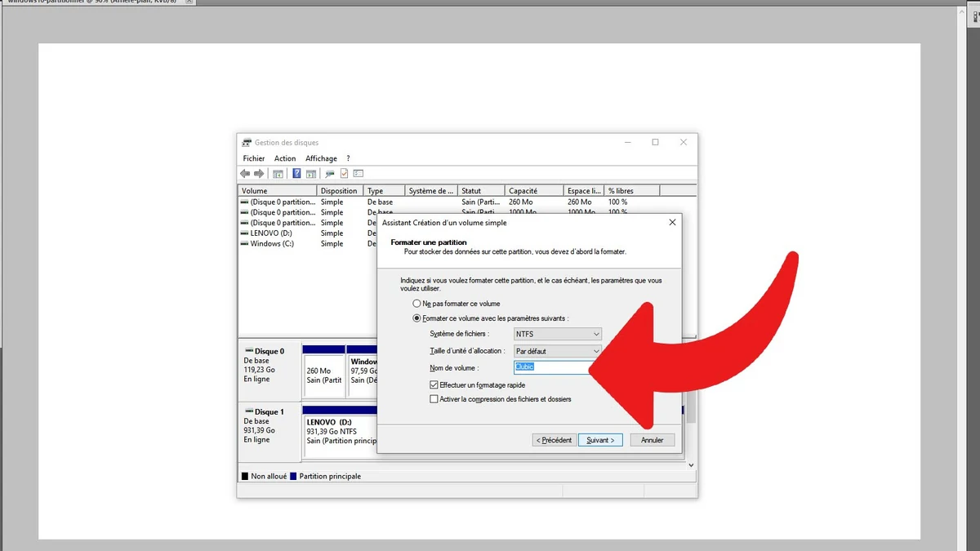
Task: Click the 'Capacité' column header
Action: click(x=533, y=191)
